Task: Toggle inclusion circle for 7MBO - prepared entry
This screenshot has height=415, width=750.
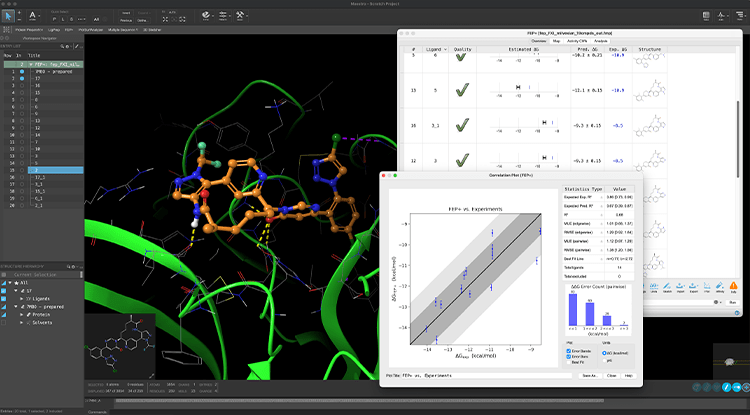Action: (x=22, y=71)
